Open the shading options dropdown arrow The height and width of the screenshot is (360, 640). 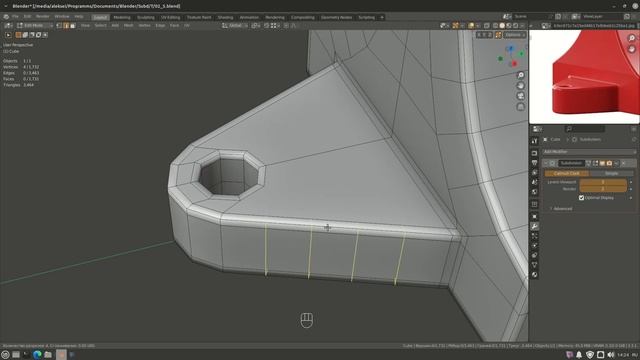[522, 25]
